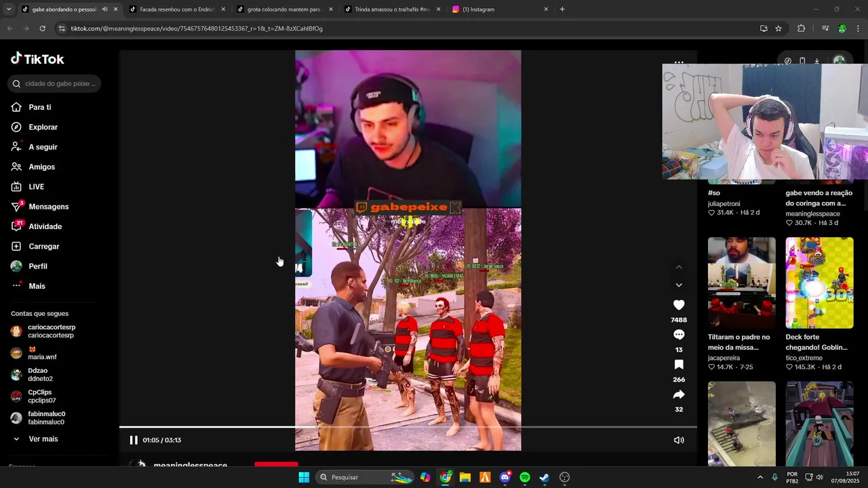
Task: Save the video with bookmark icon
Action: tap(679, 365)
